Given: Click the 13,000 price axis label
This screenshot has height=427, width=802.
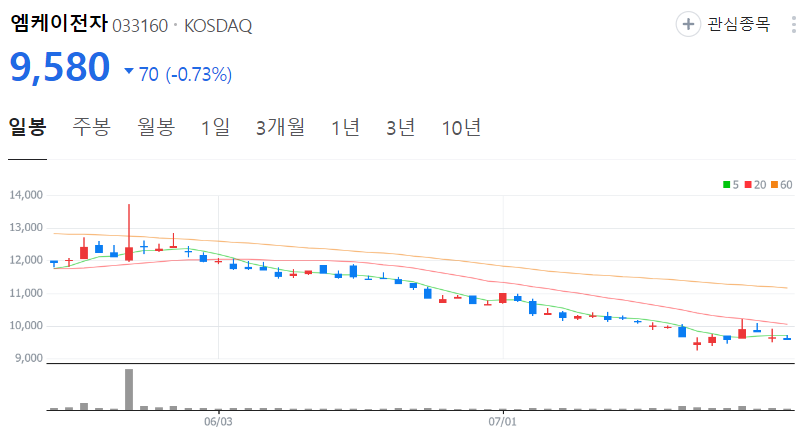Looking at the screenshot, I should [x=26, y=228].
